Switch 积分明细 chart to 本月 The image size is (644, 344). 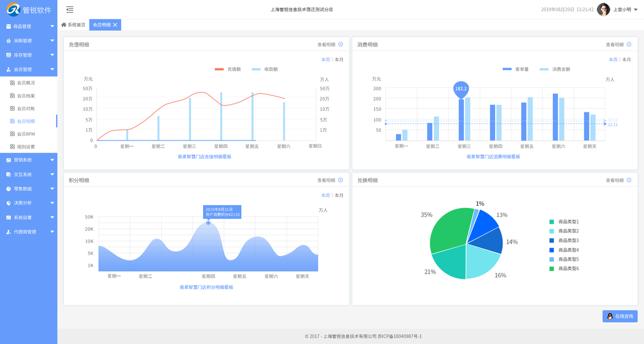[x=339, y=195]
